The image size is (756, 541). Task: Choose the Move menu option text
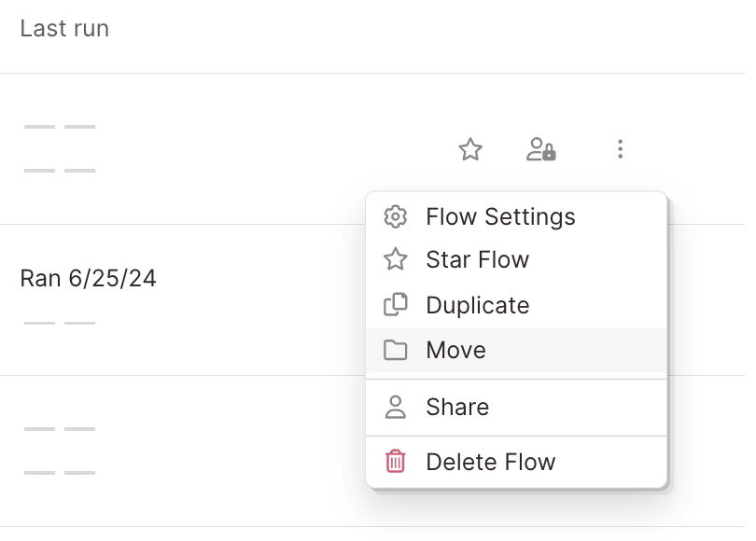click(x=455, y=351)
